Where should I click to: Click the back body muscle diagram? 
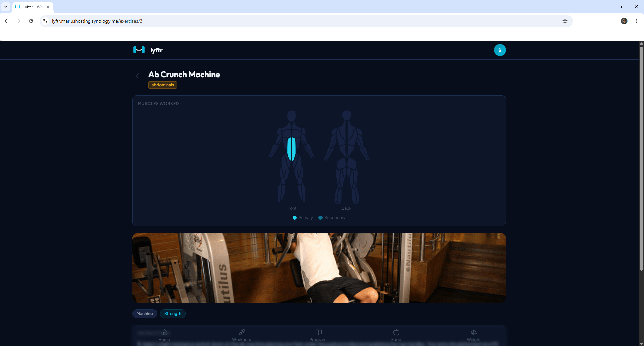pos(347,157)
